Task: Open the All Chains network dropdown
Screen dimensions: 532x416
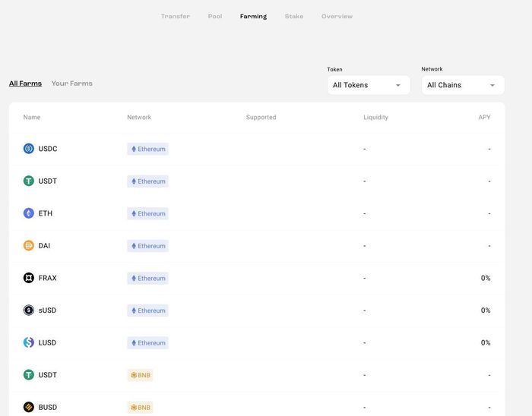Action: pos(462,85)
